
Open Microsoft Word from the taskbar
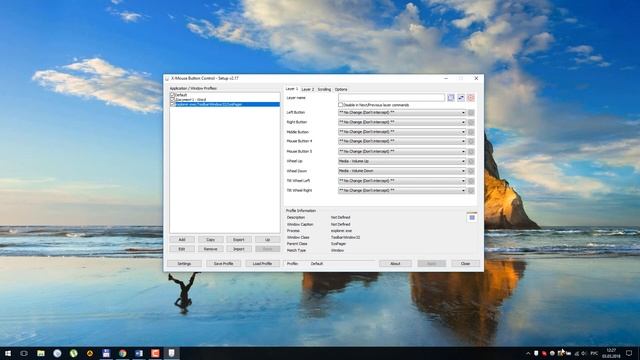pyautogui.click(x=139, y=353)
